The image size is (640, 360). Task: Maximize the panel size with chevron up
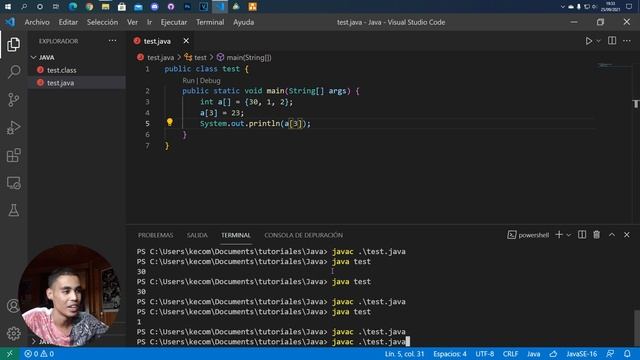pos(612,235)
